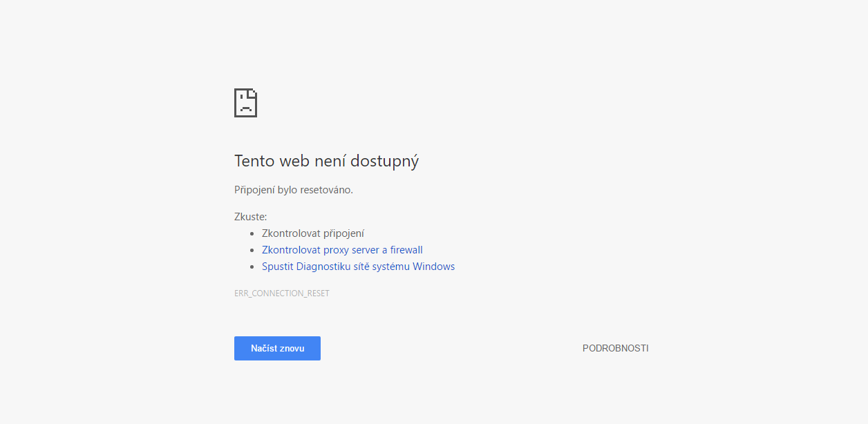The image size is (868, 424).
Task: Click the word firewall in the proxy link
Action: pos(406,250)
